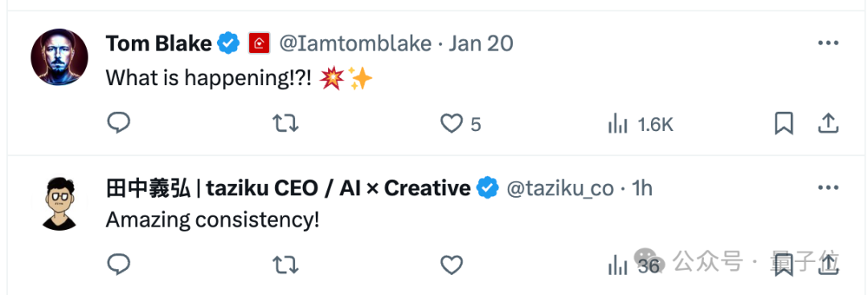Screen dimensions: 868x295
Task: Click the red affiliate badge beside Tom Blake
Action: click(x=259, y=43)
